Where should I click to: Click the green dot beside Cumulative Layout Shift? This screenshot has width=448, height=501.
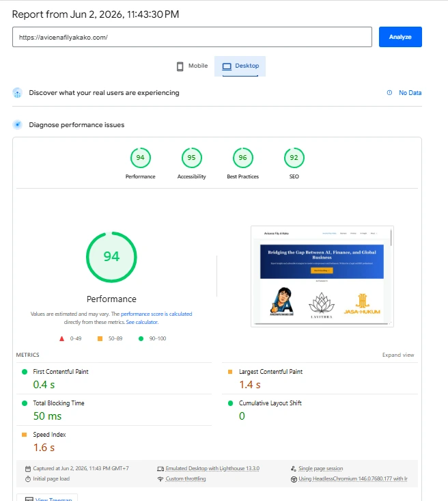[230, 403]
